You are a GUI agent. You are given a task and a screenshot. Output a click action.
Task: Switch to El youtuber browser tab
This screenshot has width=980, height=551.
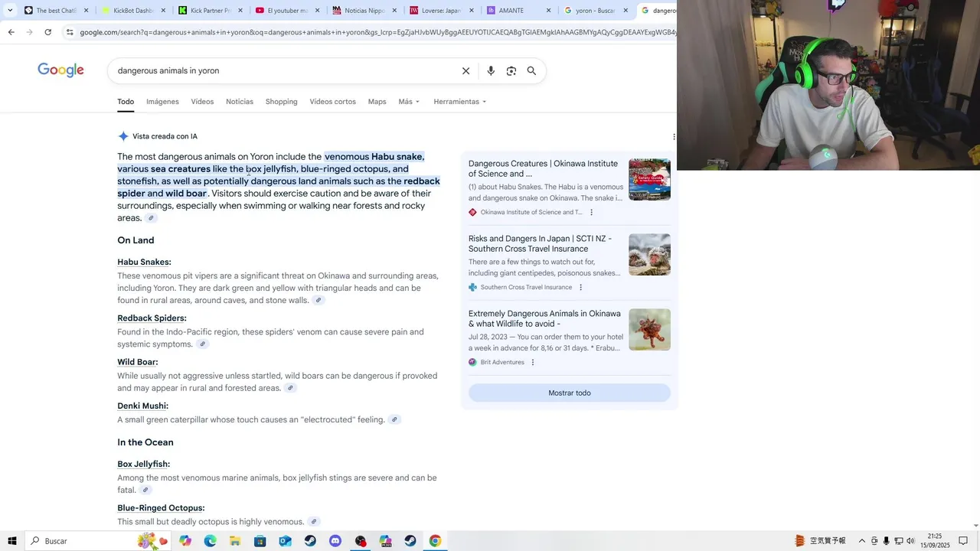pyautogui.click(x=287, y=11)
